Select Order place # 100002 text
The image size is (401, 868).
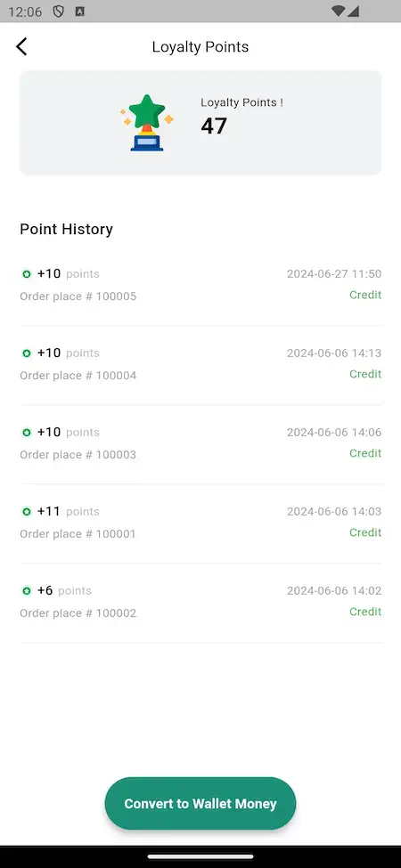[x=78, y=612]
